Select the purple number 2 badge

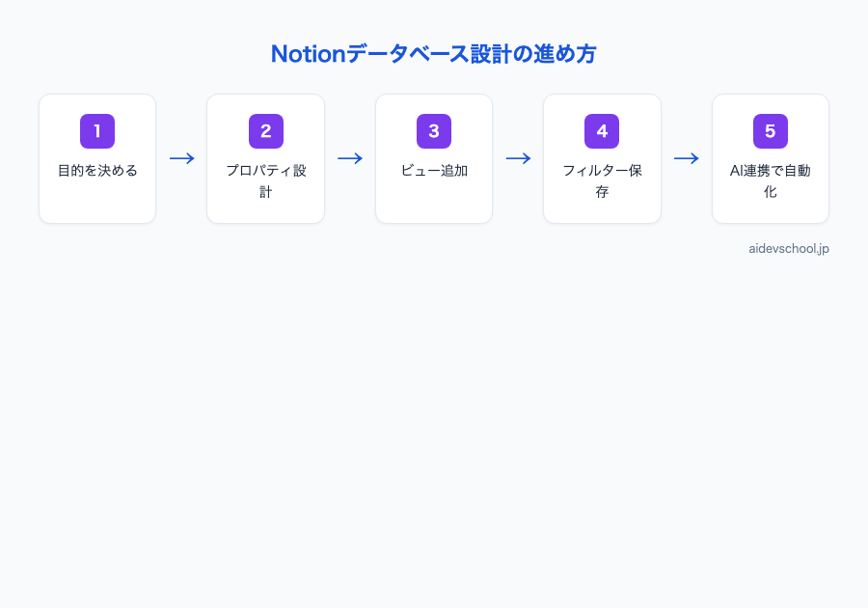point(265,131)
